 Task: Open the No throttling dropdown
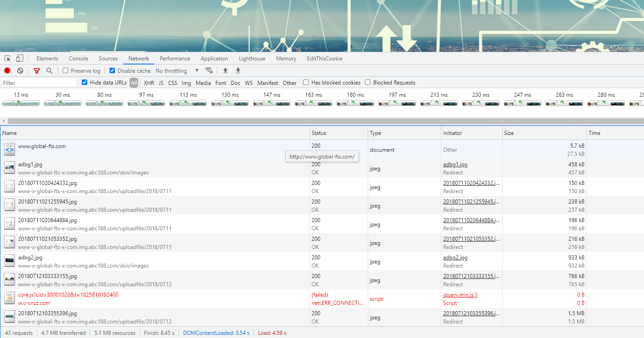click(x=177, y=71)
